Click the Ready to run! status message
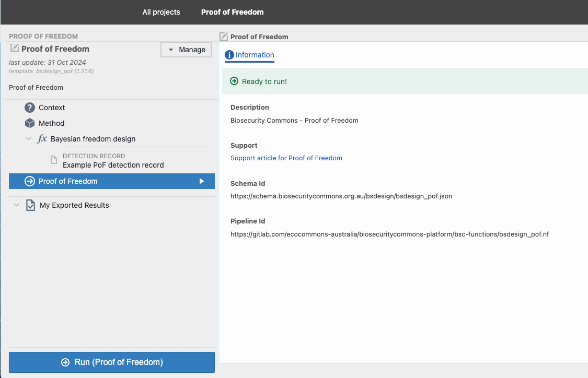Viewport: 588px width, 378px height. pos(264,81)
